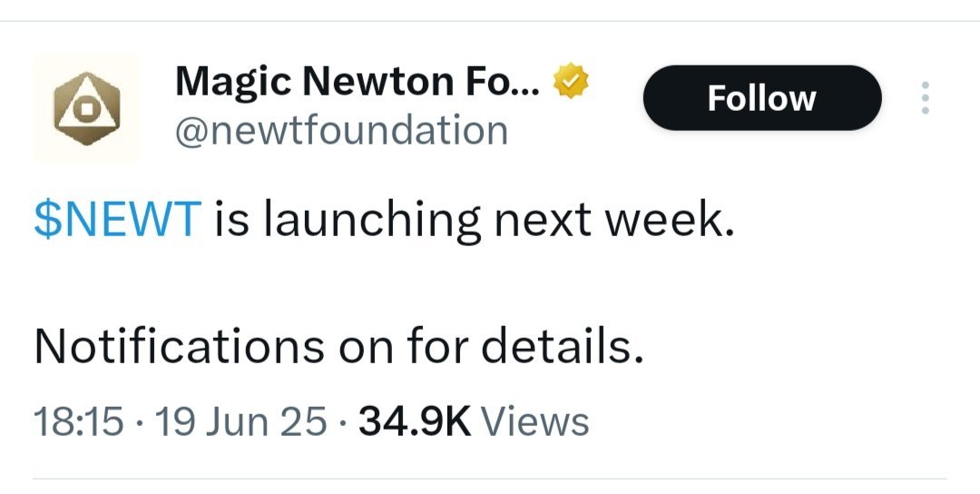Click the text "is launching next week."

(474, 221)
